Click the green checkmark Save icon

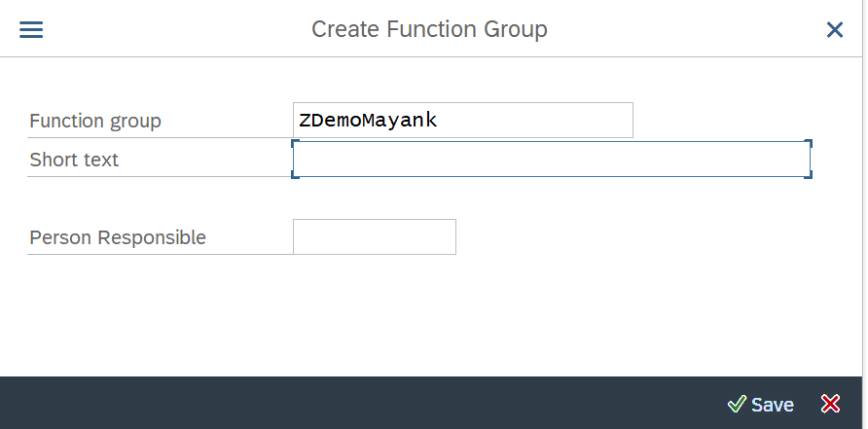point(737,405)
